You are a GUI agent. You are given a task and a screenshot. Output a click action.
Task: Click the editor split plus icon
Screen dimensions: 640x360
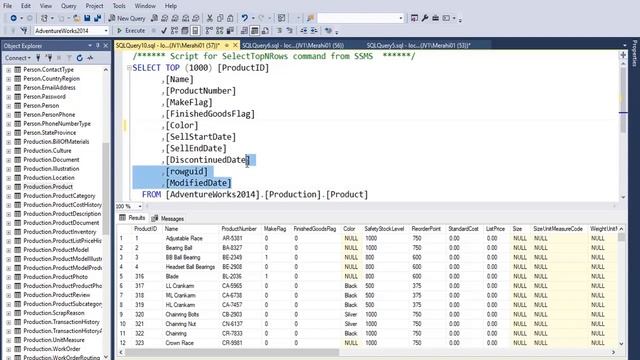(x=623, y=55)
